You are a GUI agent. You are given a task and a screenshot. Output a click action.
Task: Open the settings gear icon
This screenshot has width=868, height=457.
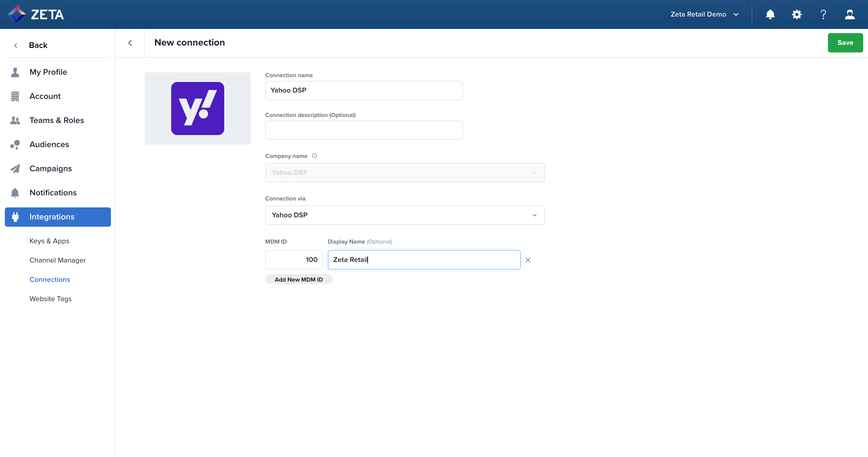[x=797, y=14]
